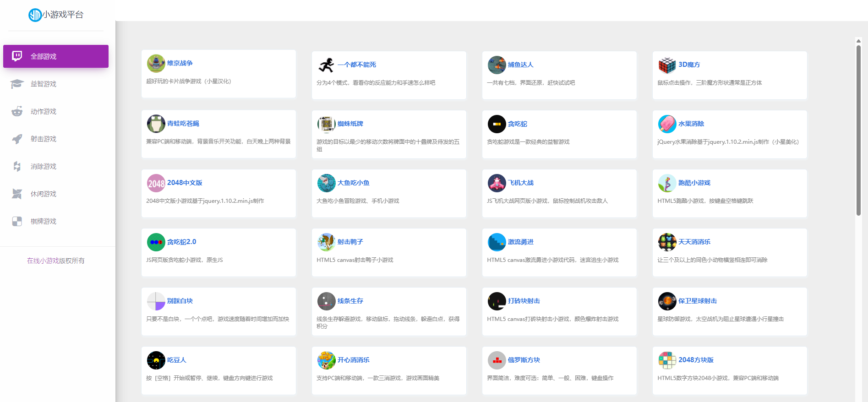The width and height of the screenshot is (868, 402).
Task: Select the 棋牌游戏 category
Action: (x=56, y=221)
